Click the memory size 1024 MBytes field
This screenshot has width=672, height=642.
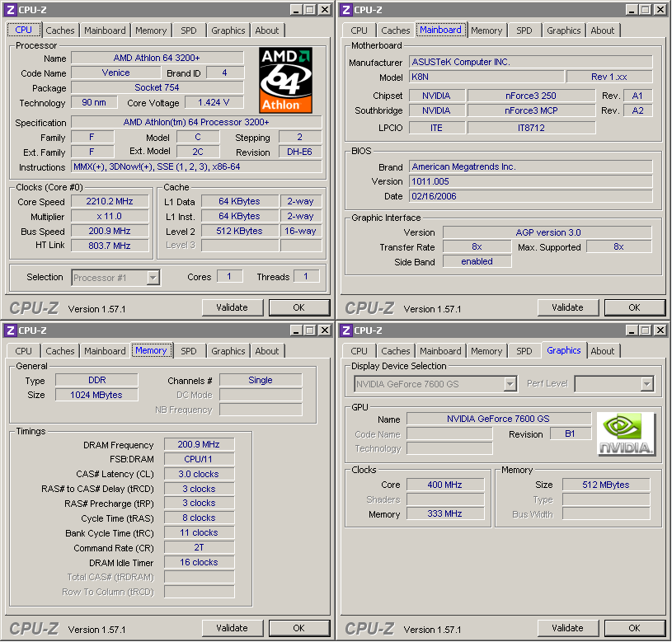(96, 395)
